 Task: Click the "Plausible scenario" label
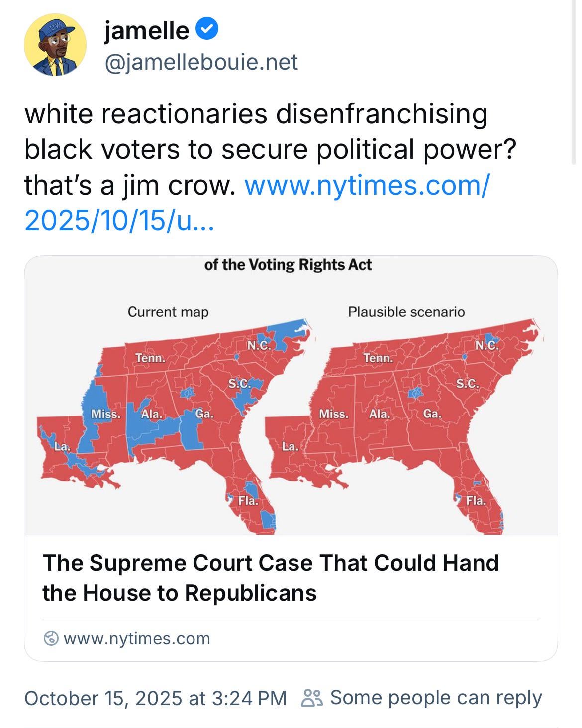click(406, 312)
